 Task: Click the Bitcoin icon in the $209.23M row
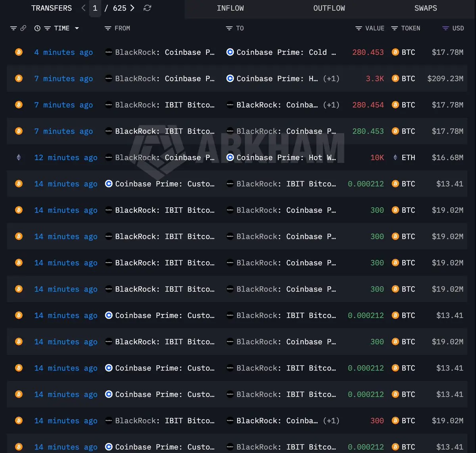19,78
